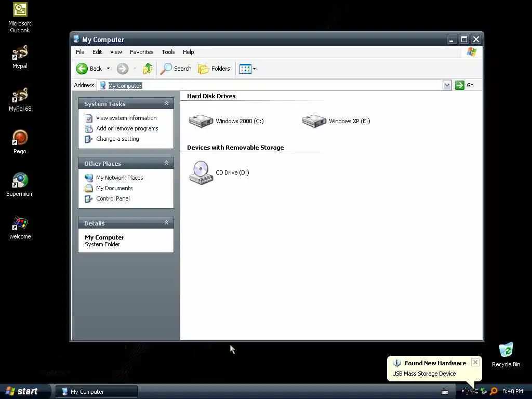Screen dimensions: 532x399
Task: Open the Favorites menu
Action: point(141,52)
